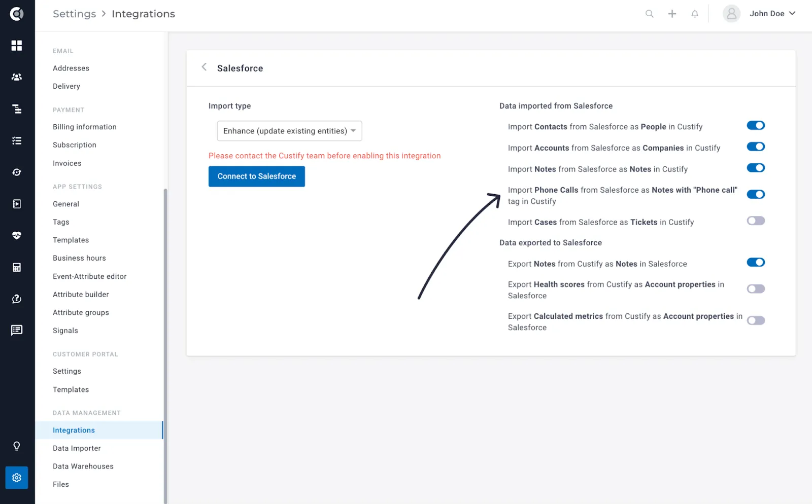This screenshot has height=504, width=812.
Task: Open the dashboard grid icon in sidebar
Action: (17, 46)
